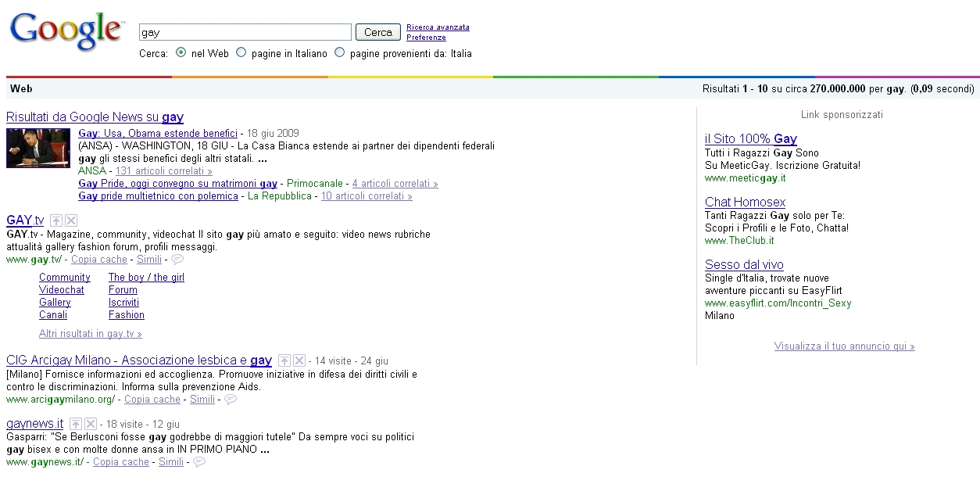Screen dimensions: 980x477
Task: Click the Google logo
Action: tap(66, 32)
